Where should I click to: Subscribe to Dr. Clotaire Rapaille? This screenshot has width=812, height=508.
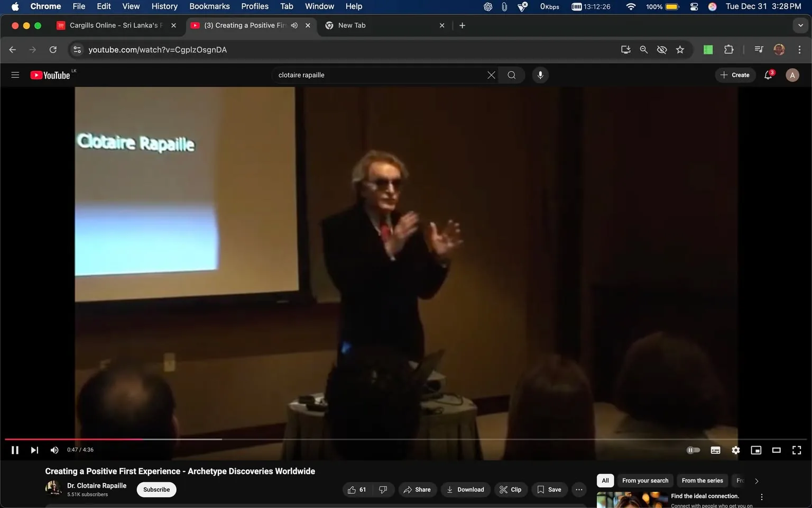pyautogui.click(x=156, y=489)
